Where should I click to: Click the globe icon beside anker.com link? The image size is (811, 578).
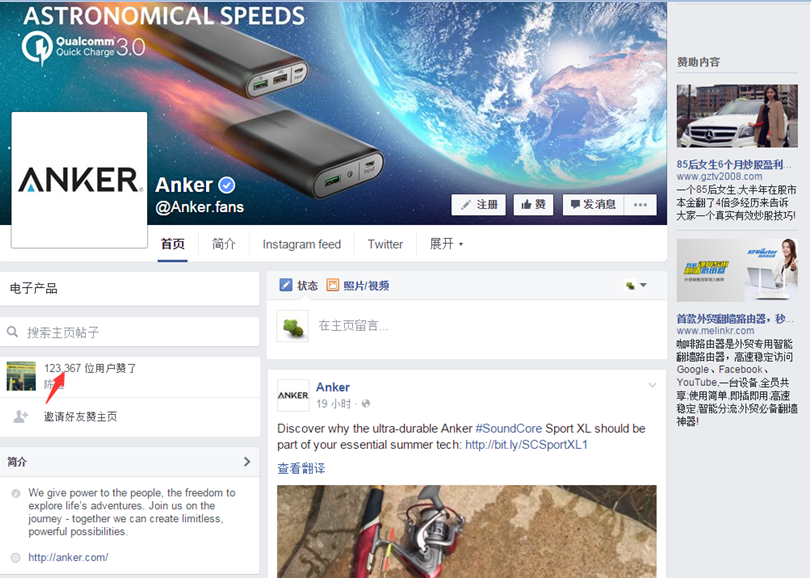pos(16,557)
